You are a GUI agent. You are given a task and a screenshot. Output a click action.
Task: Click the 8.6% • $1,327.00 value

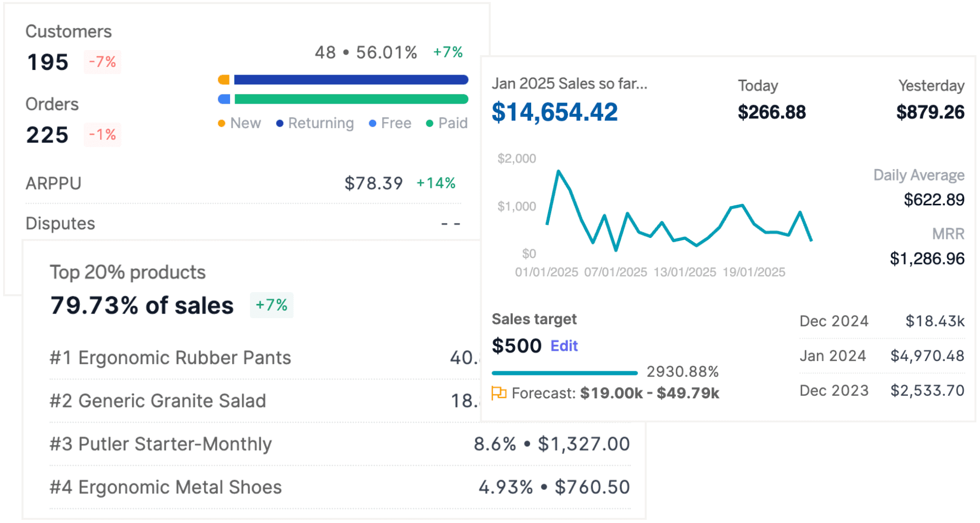coord(552,444)
